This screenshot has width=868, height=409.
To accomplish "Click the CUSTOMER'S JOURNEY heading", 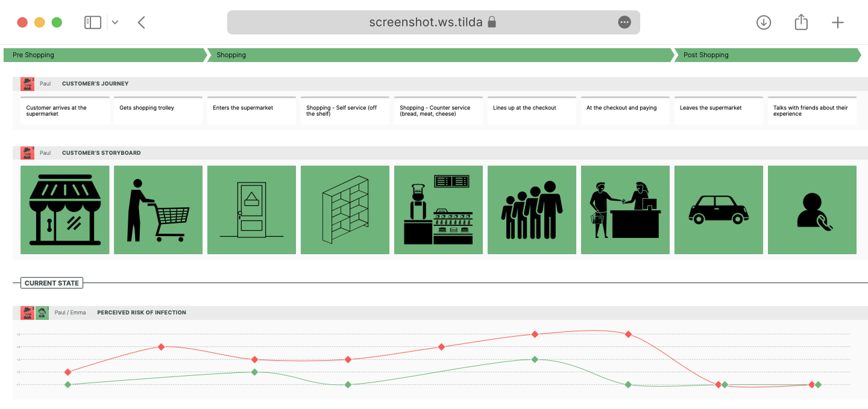I will tap(95, 84).
